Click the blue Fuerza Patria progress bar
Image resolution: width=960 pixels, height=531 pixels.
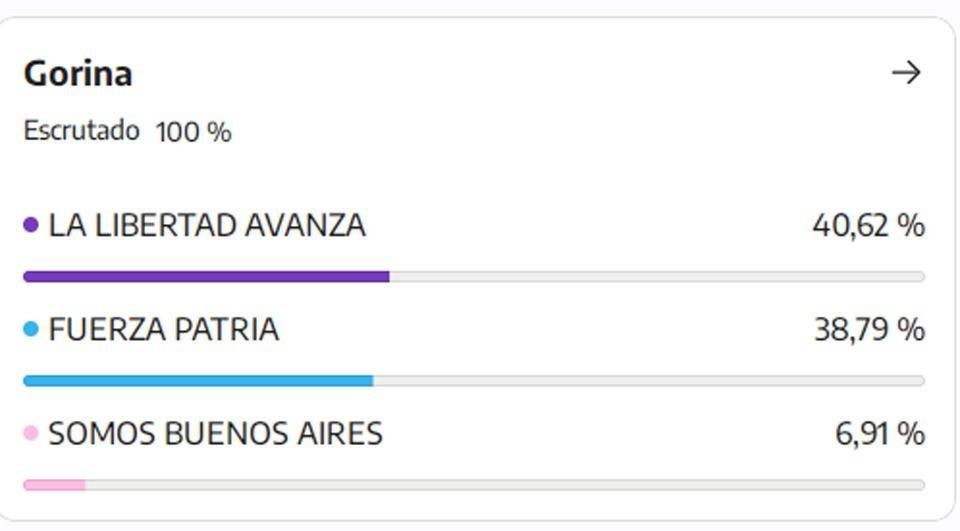pos(198,381)
